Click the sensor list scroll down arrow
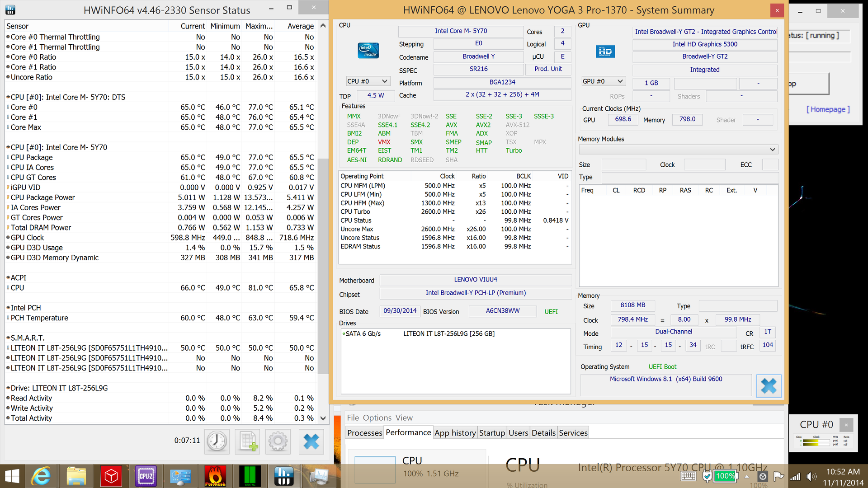The width and height of the screenshot is (868, 488). (323, 418)
